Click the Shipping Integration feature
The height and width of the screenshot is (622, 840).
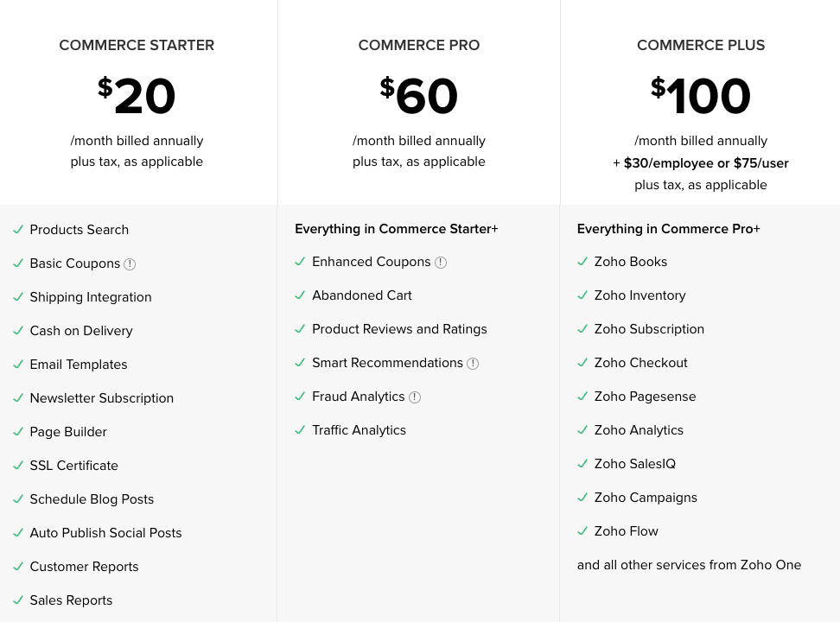[91, 297]
